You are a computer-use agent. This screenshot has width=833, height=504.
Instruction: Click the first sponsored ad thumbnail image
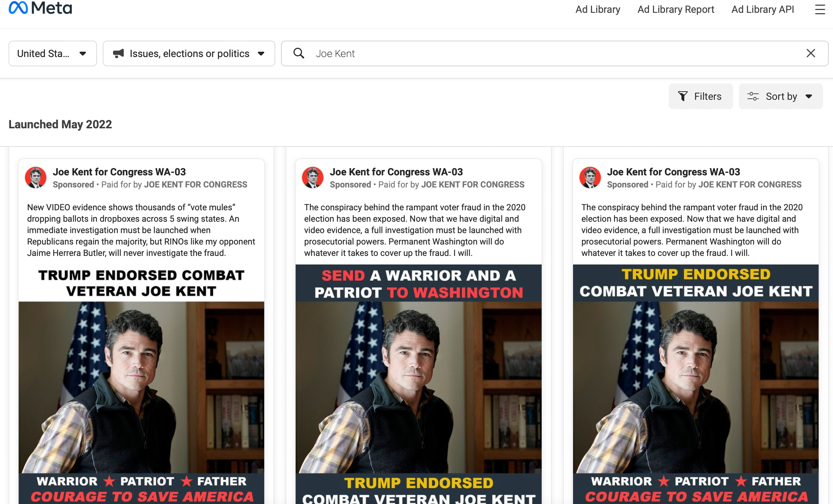pyautogui.click(x=141, y=386)
